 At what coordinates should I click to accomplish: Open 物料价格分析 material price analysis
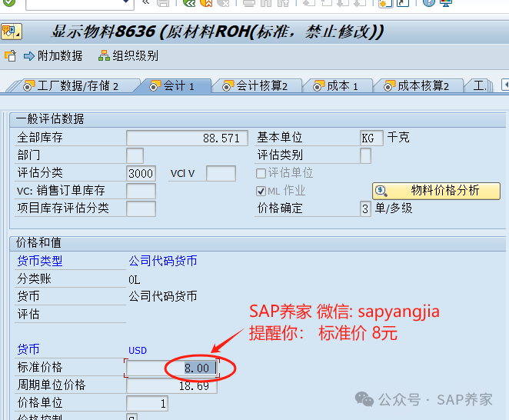[436, 190]
